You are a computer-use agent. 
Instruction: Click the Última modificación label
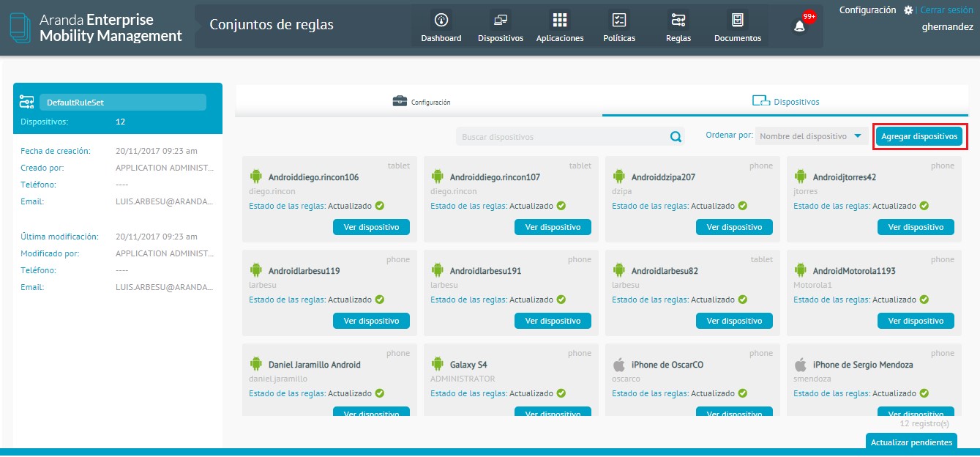click(x=59, y=237)
